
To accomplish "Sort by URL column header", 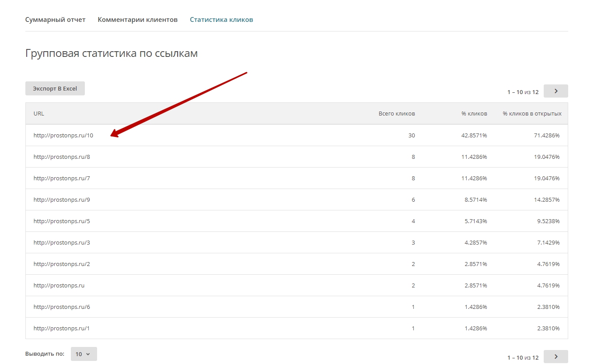I will 39,113.
